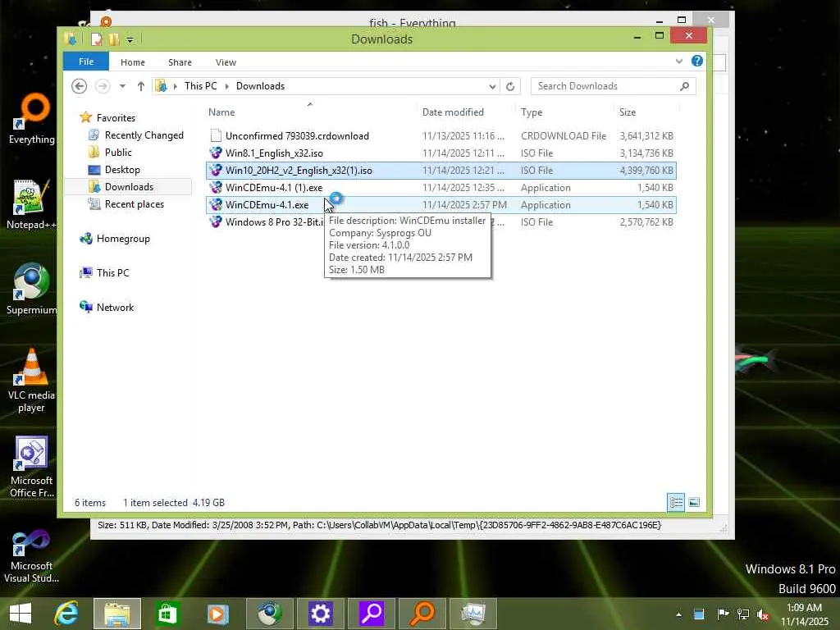Open Explorer Help question mark
This screenshot has height=630, width=840.
697,61
